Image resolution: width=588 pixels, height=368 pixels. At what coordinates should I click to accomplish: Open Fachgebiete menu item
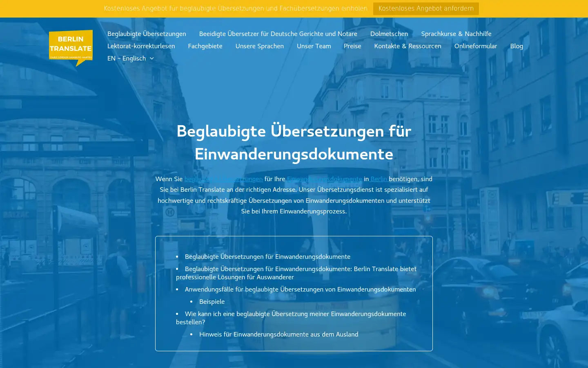click(205, 46)
